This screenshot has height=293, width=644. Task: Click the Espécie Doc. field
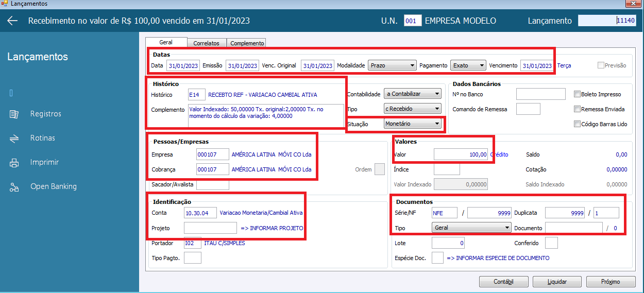click(437, 258)
